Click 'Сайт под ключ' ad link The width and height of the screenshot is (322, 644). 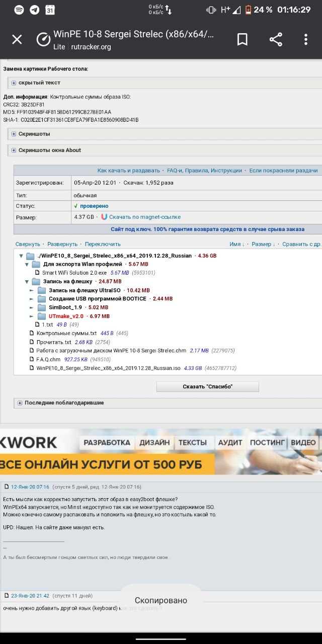208,229
